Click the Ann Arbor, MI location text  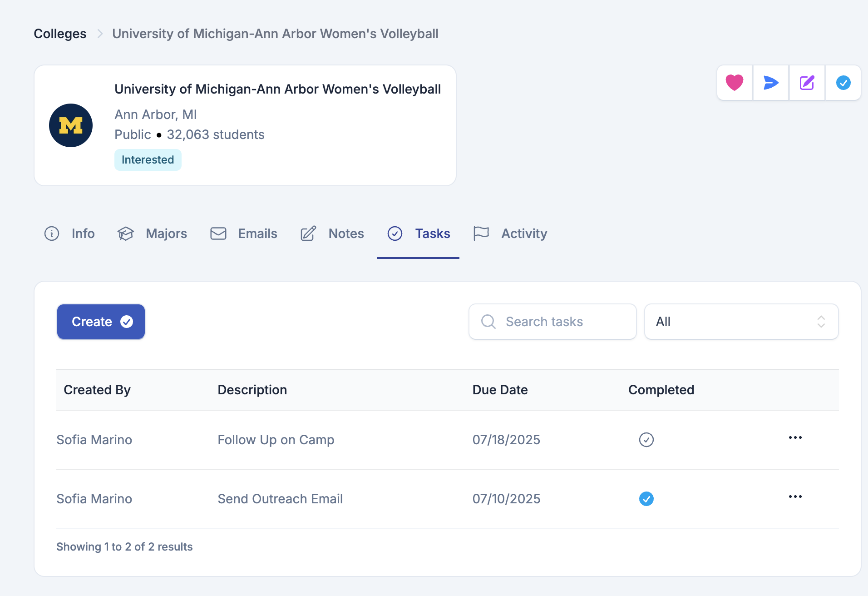click(x=156, y=114)
